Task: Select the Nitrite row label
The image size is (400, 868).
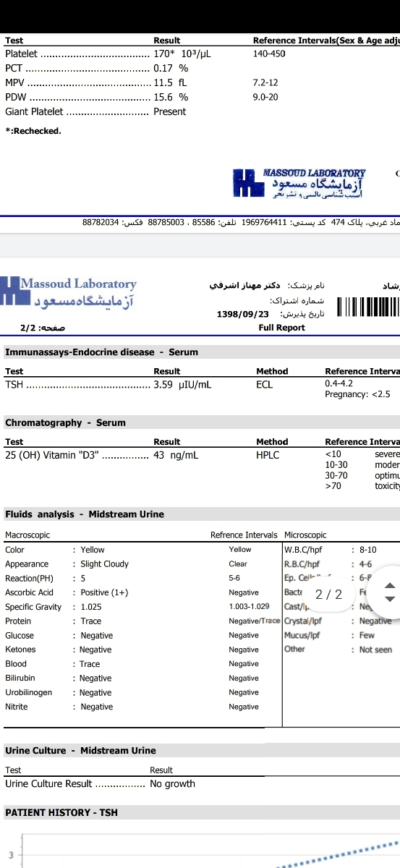Action: (x=17, y=707)
